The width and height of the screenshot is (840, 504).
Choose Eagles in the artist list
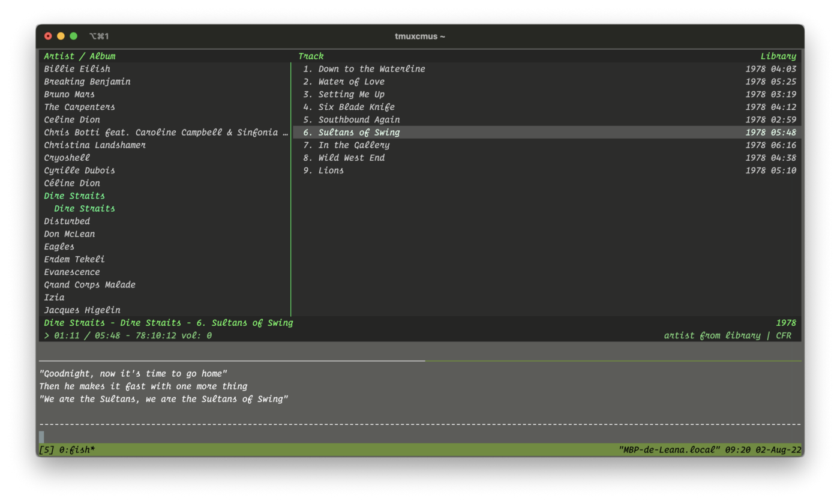point(59,247)
